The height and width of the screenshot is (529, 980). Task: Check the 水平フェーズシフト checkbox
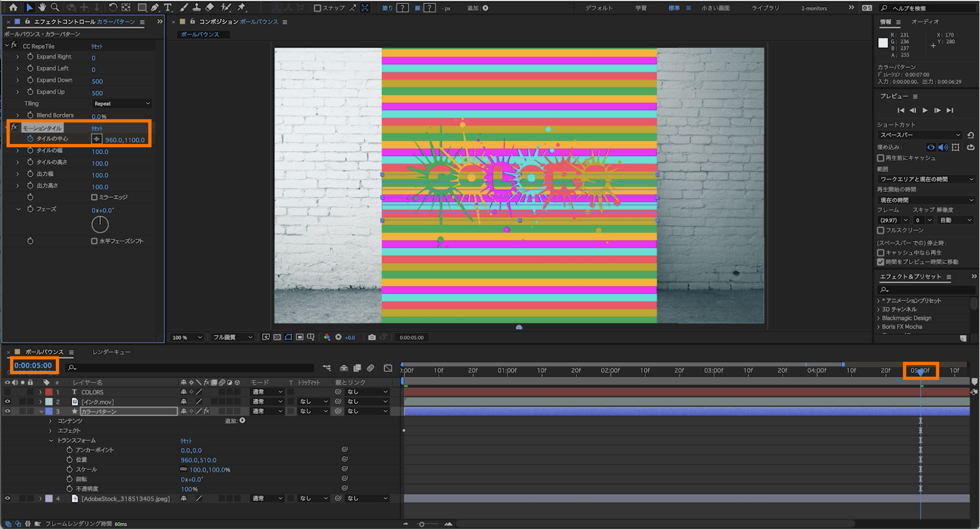[94, 241]
